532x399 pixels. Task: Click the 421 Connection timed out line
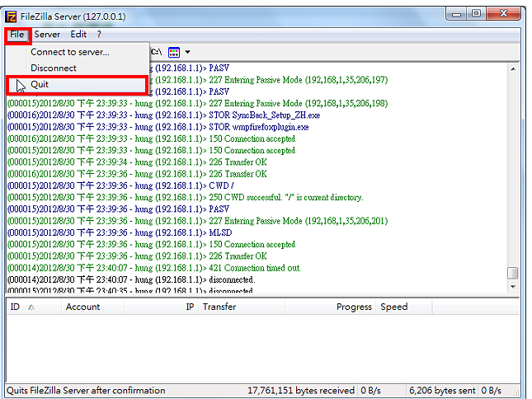(x=154, y=268)
